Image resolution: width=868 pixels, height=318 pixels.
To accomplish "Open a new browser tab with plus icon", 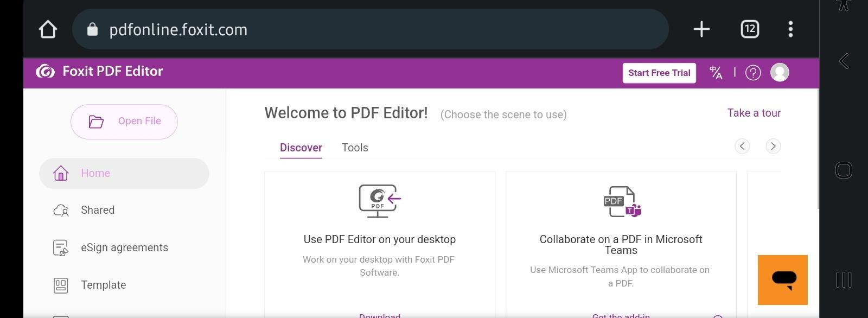I will click(701, 29).
